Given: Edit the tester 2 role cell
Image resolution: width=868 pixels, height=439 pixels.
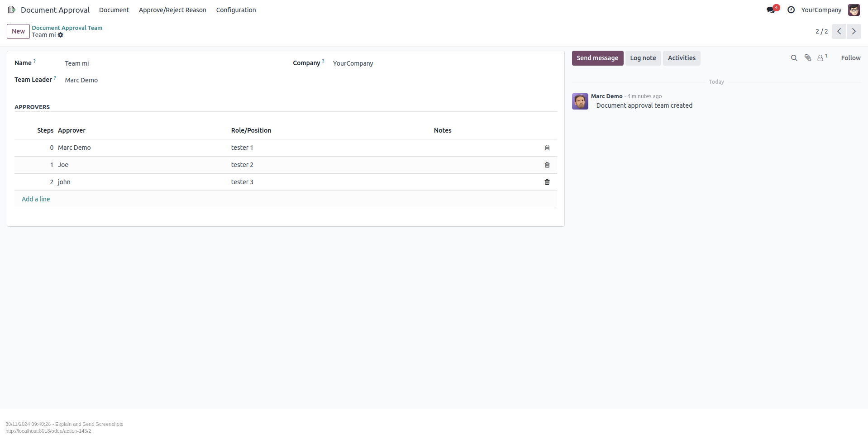Looking at the screenshot, I should (330, 165).
